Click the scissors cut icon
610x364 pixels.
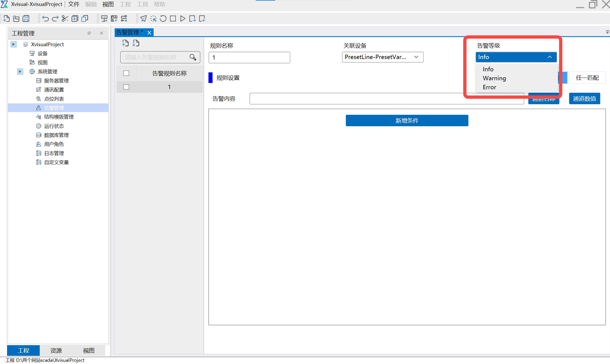[65, 19]
